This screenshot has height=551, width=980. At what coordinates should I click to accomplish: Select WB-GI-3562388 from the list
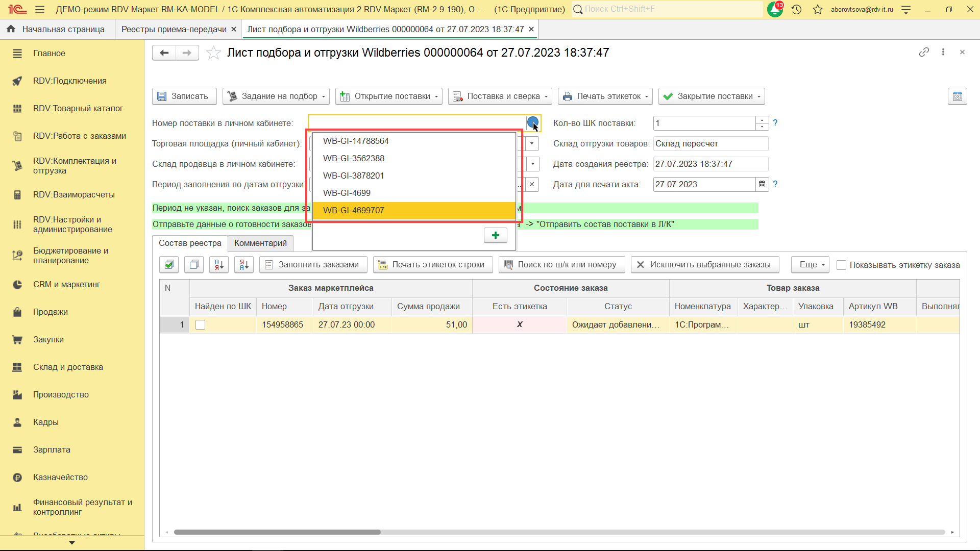(354, 158)
